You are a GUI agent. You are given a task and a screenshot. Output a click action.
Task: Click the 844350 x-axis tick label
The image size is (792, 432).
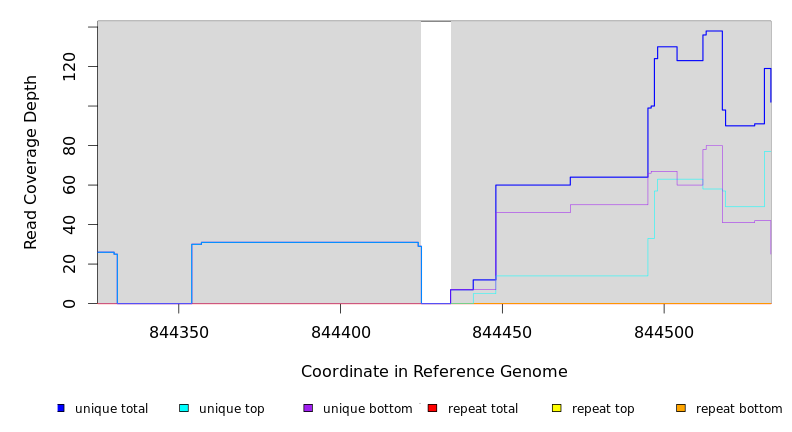coord(179,332)
